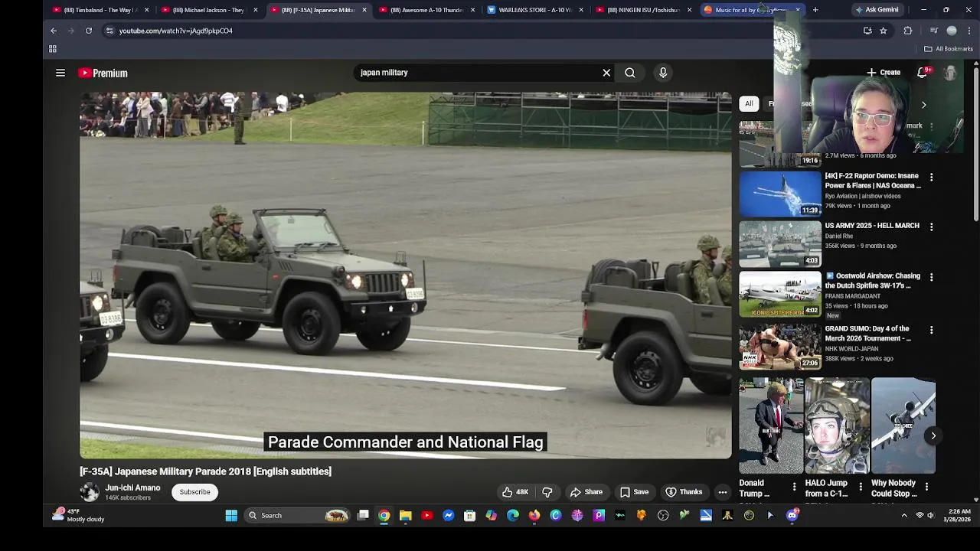Select the All filter chip

click(x=749, y=104)
